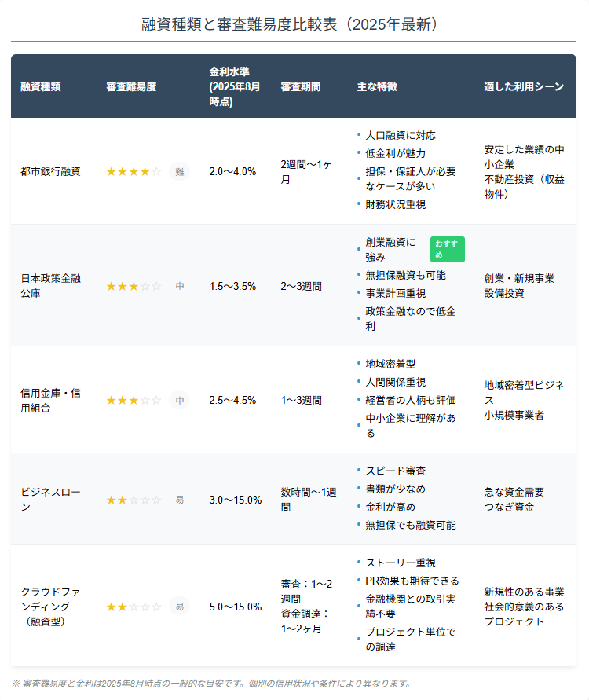Select the 2.0〜4.0% interest rate cell
The width and height of the screenshot is (589, 700).
(232, 171)
